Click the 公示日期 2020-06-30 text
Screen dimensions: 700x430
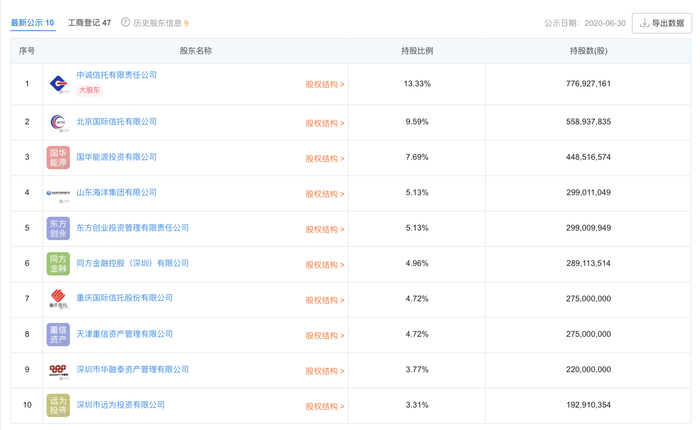point(585,23)
